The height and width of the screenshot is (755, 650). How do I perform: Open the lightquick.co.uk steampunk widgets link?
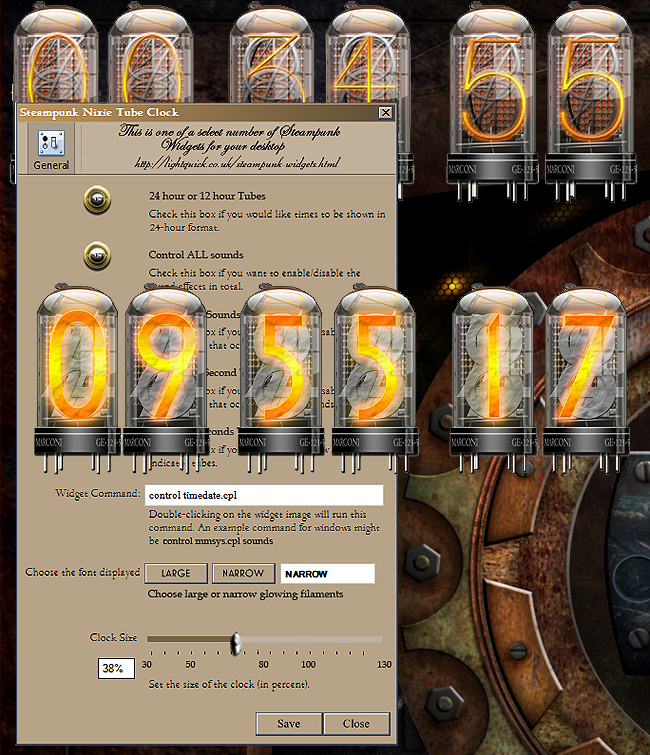pos(237,163)
